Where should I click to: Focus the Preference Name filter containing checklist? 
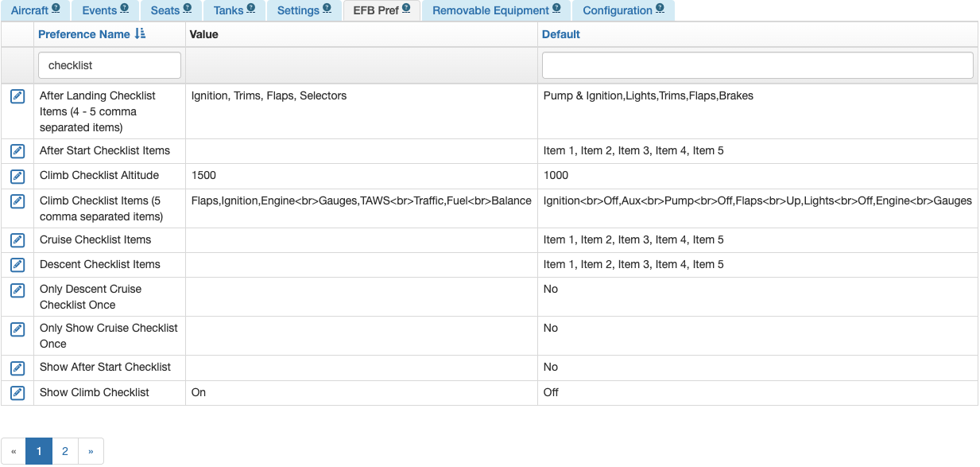[110, 65]
